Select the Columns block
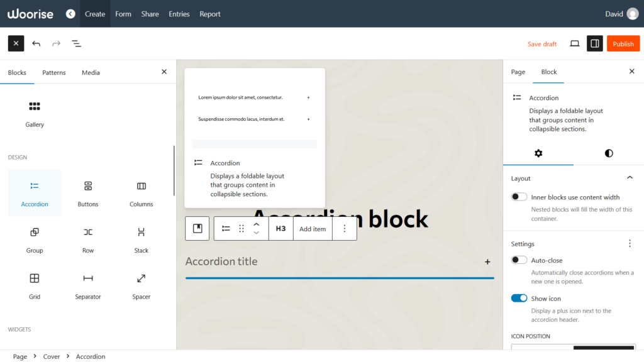 (141, 193)
